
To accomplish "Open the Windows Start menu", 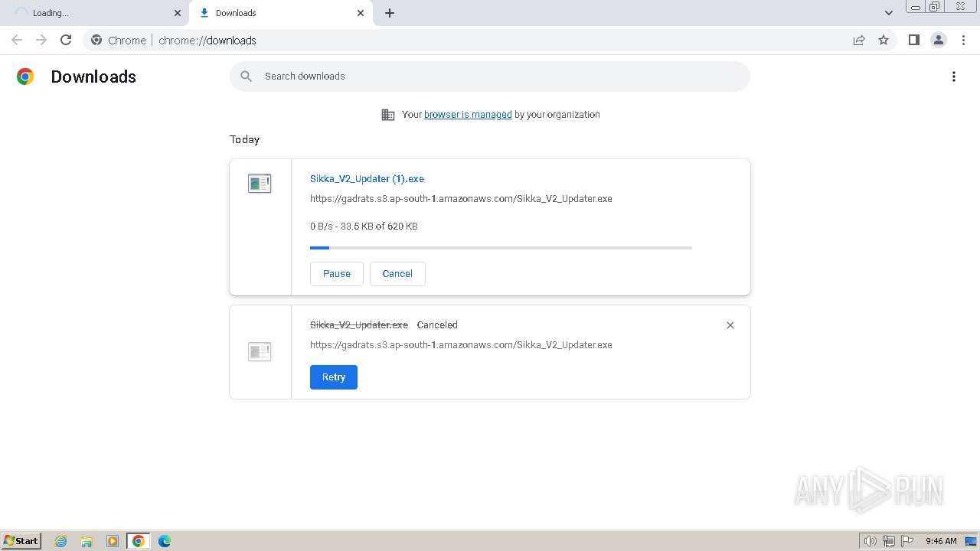I will coord(21,541).
